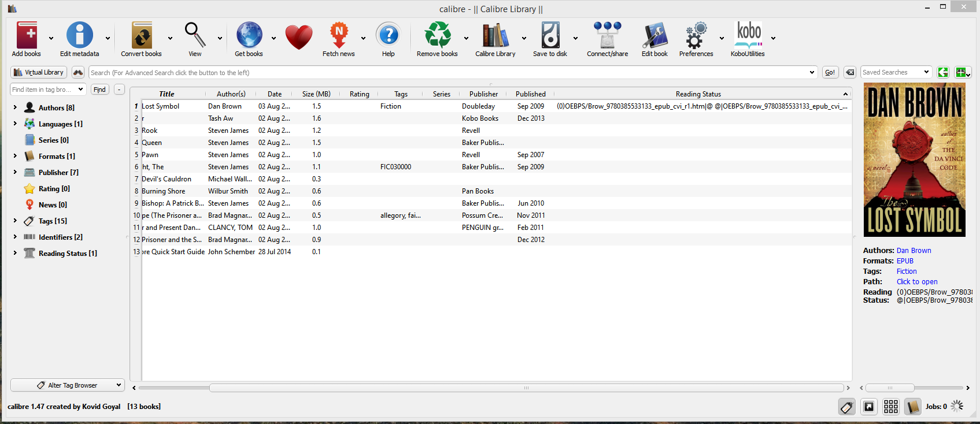Sort by the Author(s) column header
Viewport: 980px width, 424px height.
231,94
